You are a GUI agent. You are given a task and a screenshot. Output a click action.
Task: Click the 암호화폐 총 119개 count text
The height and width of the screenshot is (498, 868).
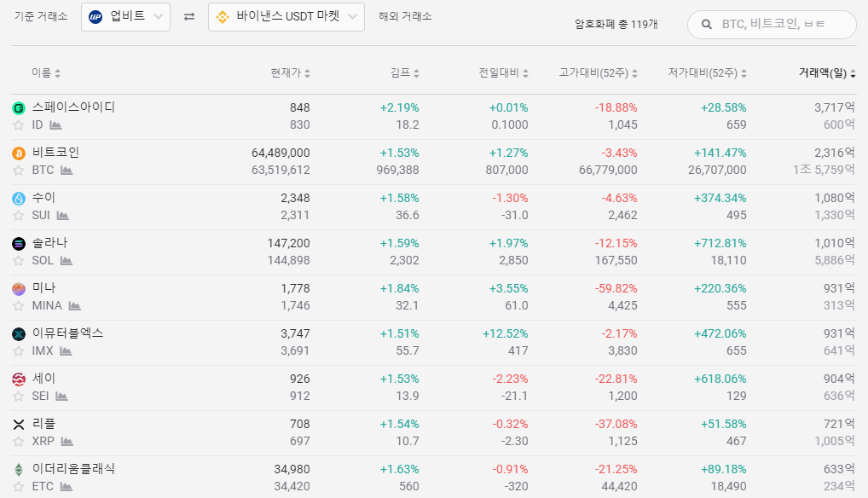(616, 25)
